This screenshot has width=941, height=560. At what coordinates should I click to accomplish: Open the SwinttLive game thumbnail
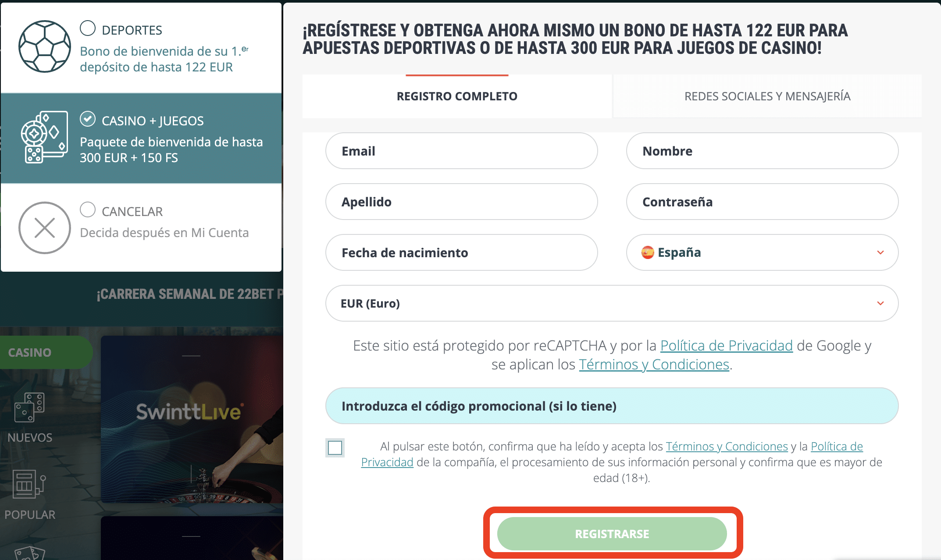pos(192,419)
